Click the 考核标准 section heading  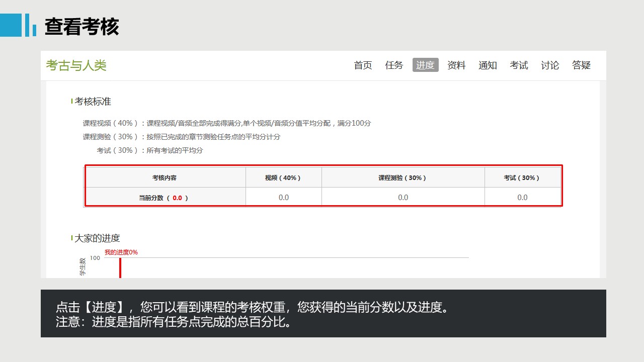tap(93, 102)
